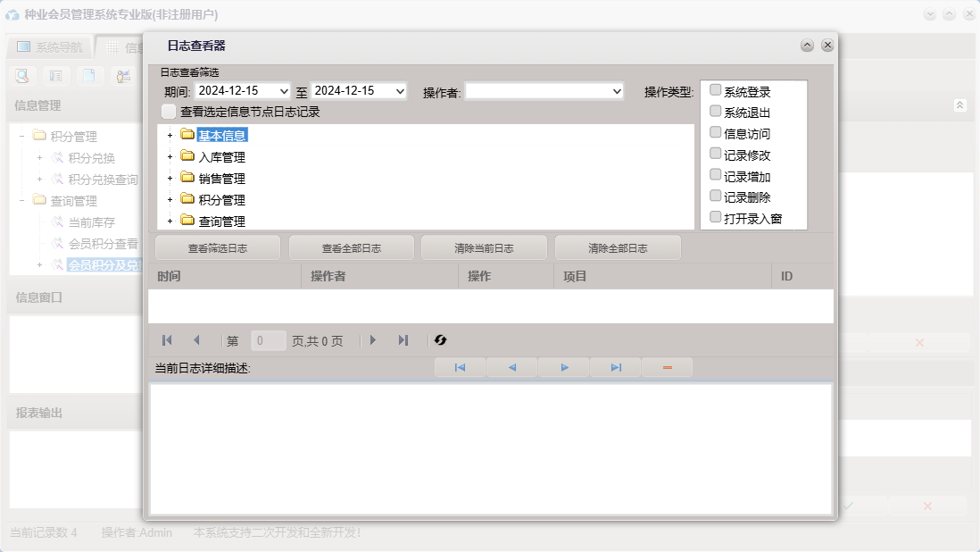Image resolution: width=980 pixels, height=552 pixels.
Task: Expand the 查询管理 node in log viewer
Action: [170, 222]
